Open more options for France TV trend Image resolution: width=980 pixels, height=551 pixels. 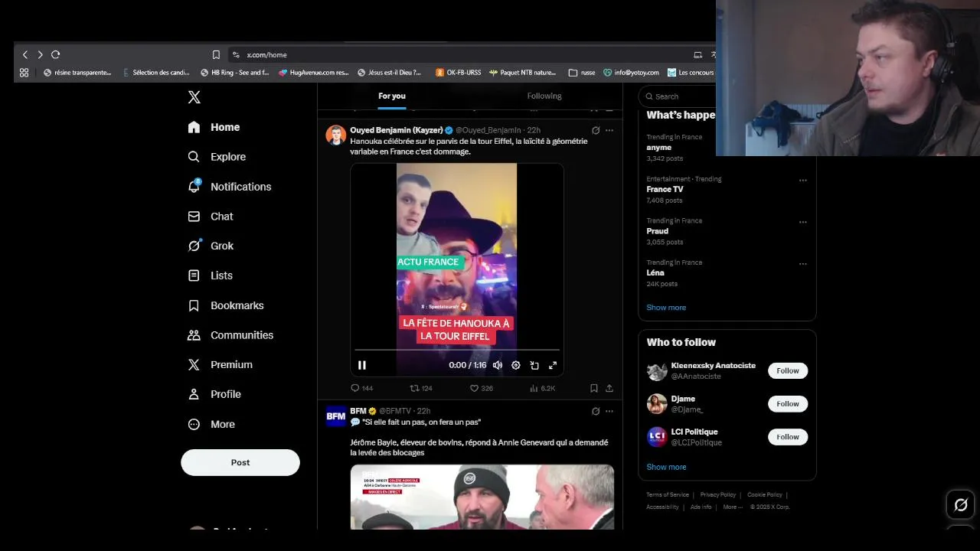(x=803, y=181)
